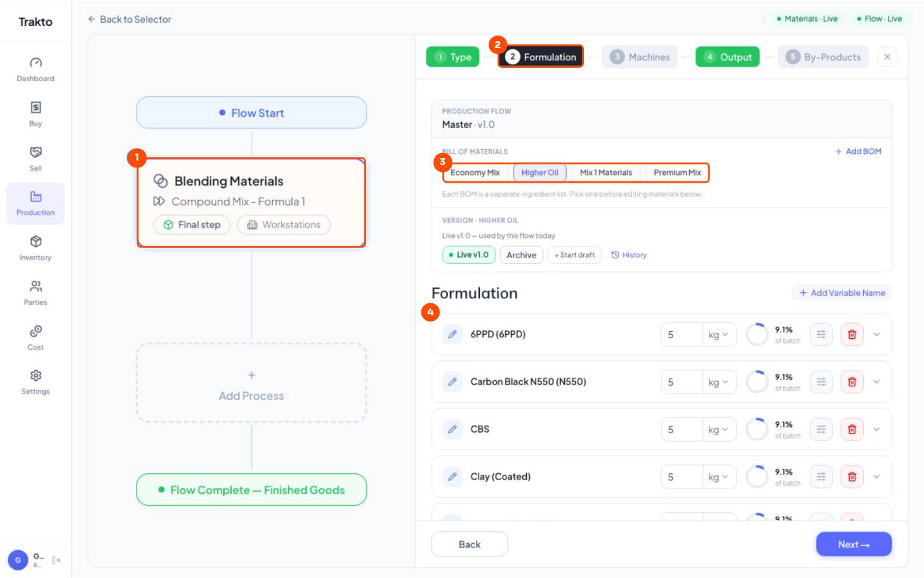Go Back to Selector
The width and height of the screenshot is (924, 578).
[129, 20]
